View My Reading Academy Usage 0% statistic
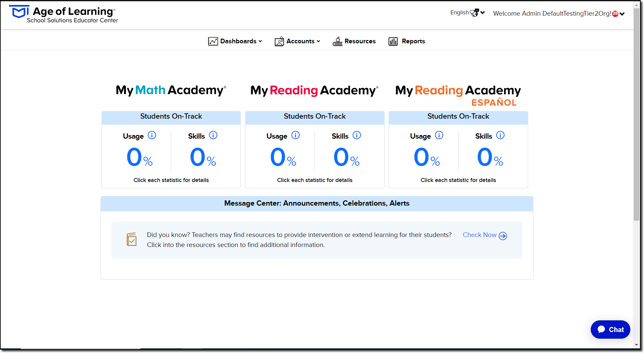This screenshot has height=353, width=644. click(283, 157)
